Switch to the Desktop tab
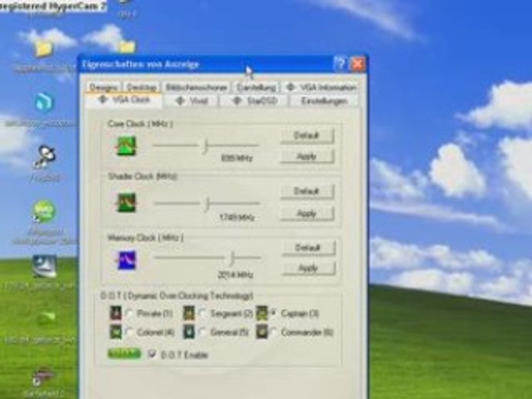 [x=141, y=88]
